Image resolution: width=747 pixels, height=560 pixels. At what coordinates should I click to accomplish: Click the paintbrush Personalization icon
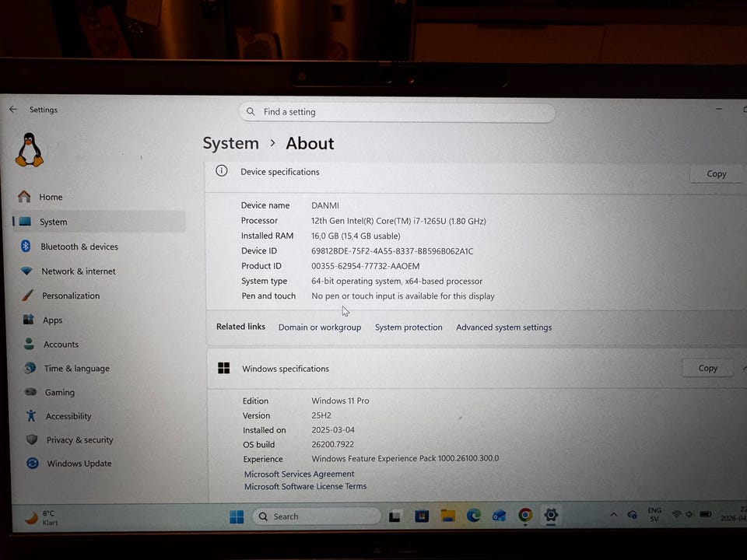click(x=28, y=296)
